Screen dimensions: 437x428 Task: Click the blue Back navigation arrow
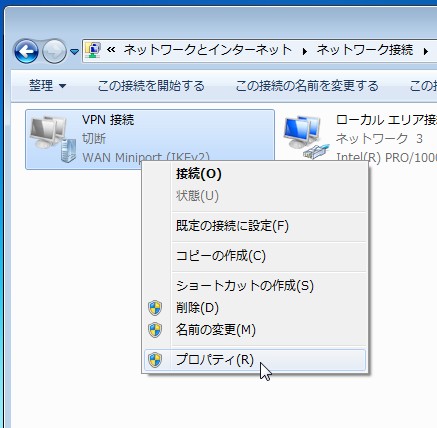26,51
